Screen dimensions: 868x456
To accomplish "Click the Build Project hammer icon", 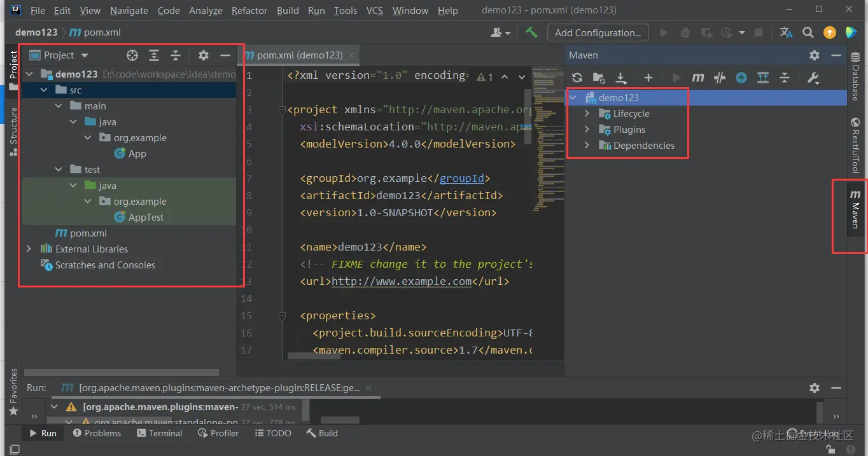I will (x=531, y=32).
